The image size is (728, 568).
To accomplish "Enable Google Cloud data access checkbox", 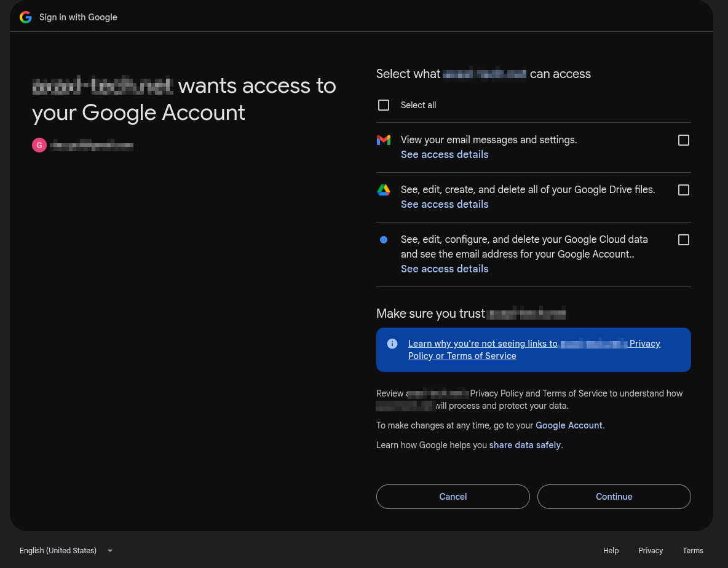I will (684, 240).
